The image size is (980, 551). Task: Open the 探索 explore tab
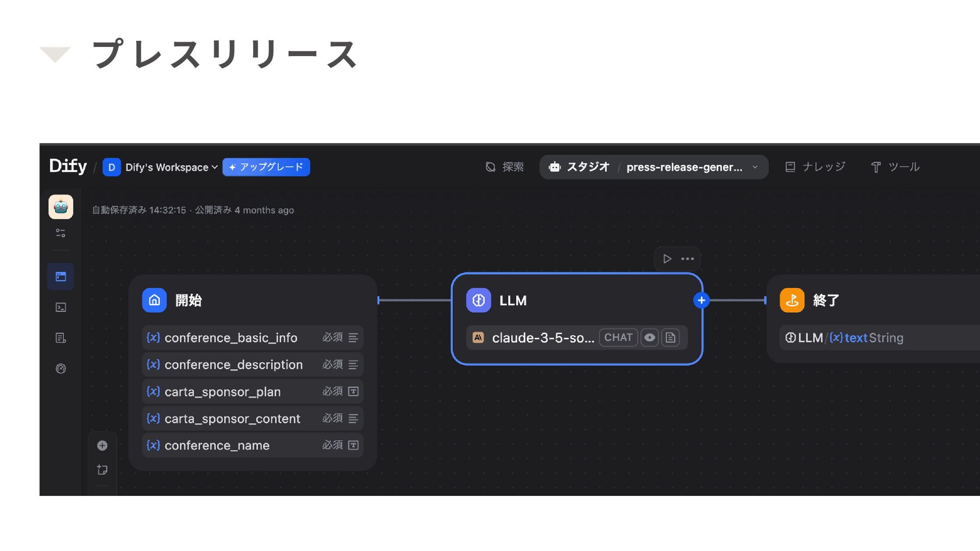tap(504, 167)
